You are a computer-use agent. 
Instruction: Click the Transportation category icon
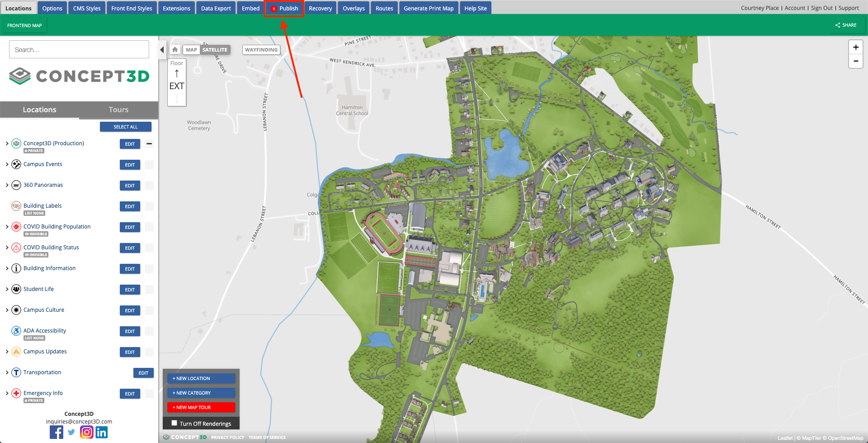tap(16, 372)
